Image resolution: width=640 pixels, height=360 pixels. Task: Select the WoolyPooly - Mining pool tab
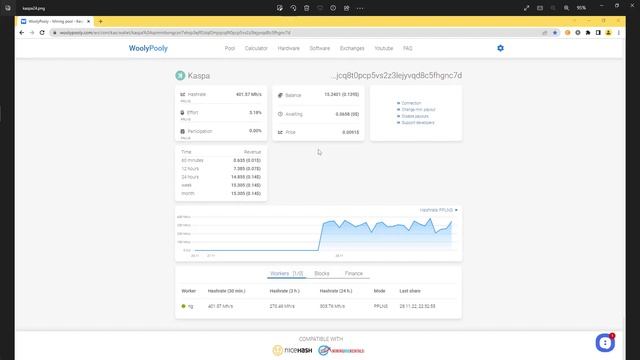tap(55, 21)
